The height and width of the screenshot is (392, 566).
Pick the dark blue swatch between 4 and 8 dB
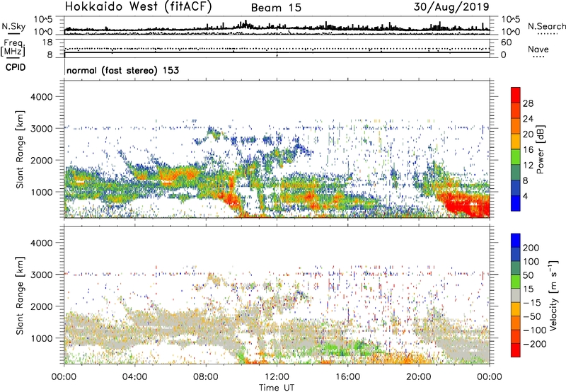point(516,188)
